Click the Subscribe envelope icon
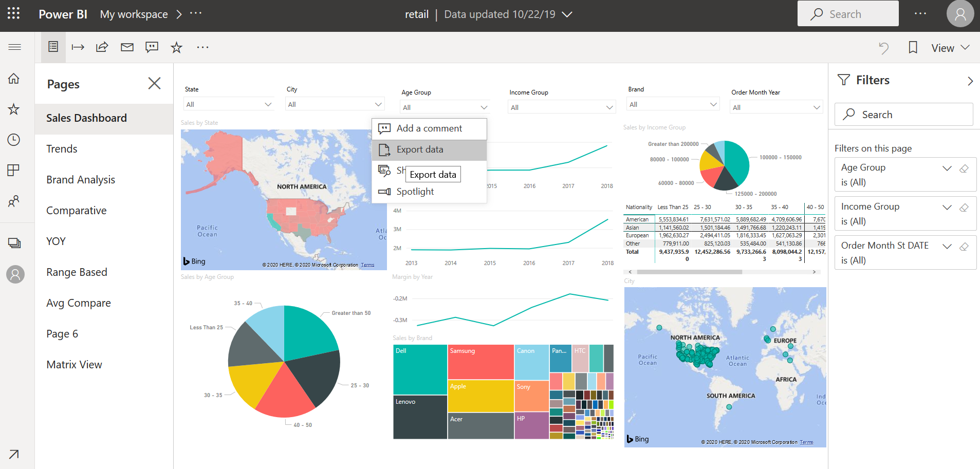Screen dimensions: 980x469 [x=127, y=47]
